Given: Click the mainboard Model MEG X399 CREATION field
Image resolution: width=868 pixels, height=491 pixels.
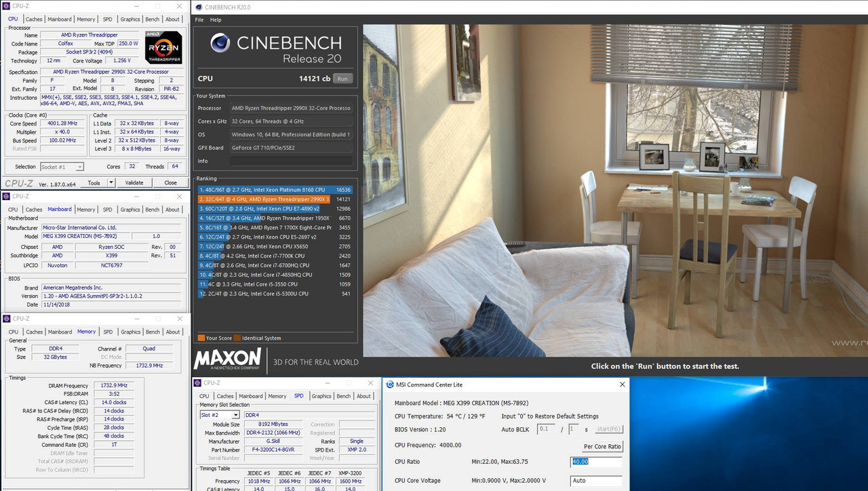Looking at the screenshot, I should point(85,236).
